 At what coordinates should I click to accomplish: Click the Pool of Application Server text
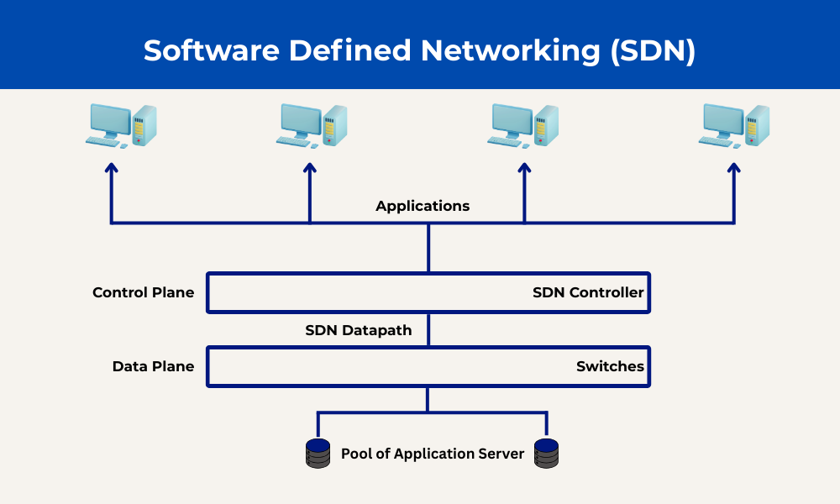(433, 454)
